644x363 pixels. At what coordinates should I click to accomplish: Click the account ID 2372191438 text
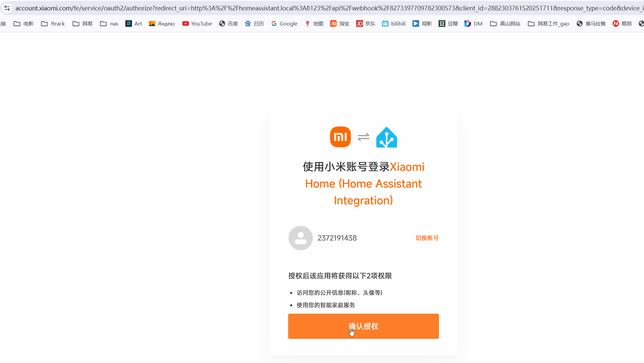point(337,238)
